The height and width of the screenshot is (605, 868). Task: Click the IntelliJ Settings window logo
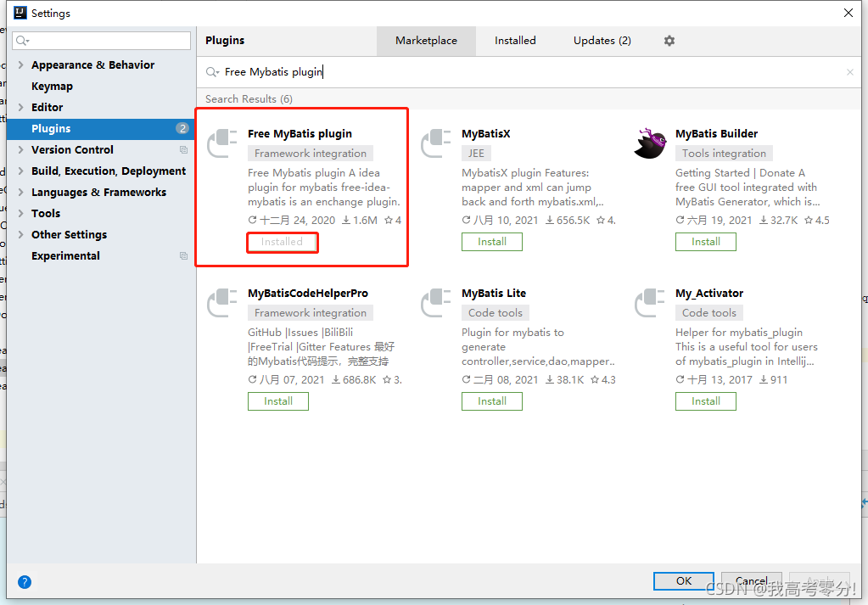[20, 13]
